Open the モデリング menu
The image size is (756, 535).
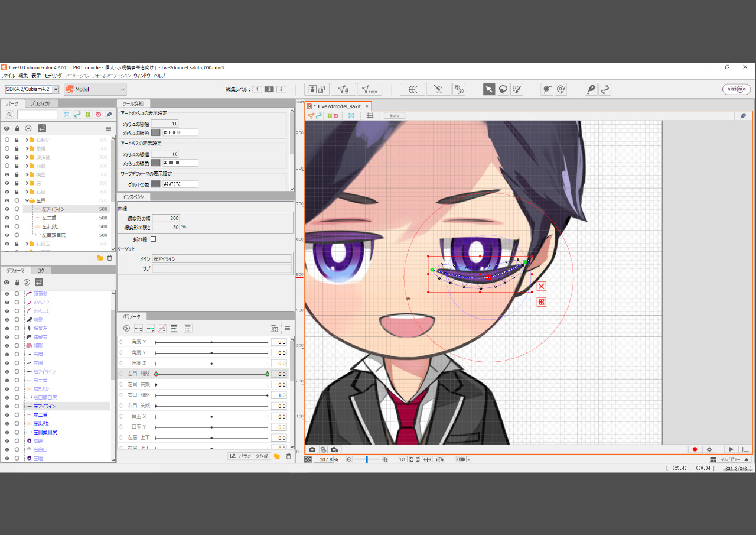point(53,76)
